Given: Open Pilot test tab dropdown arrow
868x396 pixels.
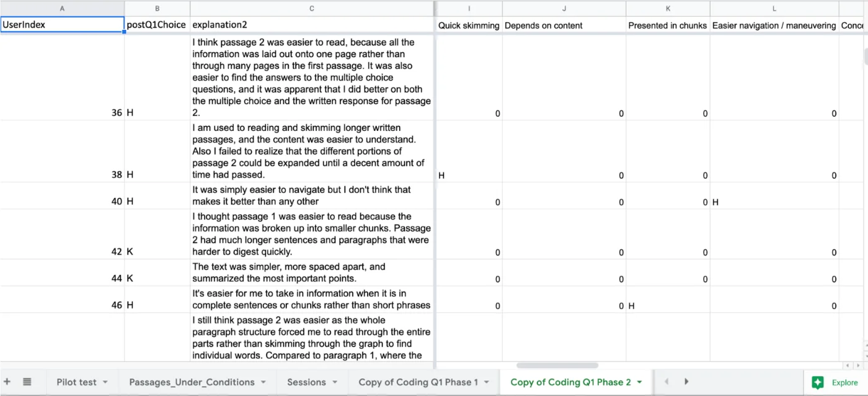Looking at the screenshot, I should coord(105,382).
